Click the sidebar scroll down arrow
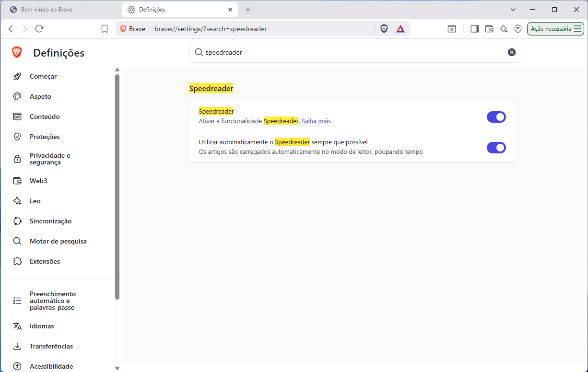This screenshot has height=372, width=588. point(117,368)
